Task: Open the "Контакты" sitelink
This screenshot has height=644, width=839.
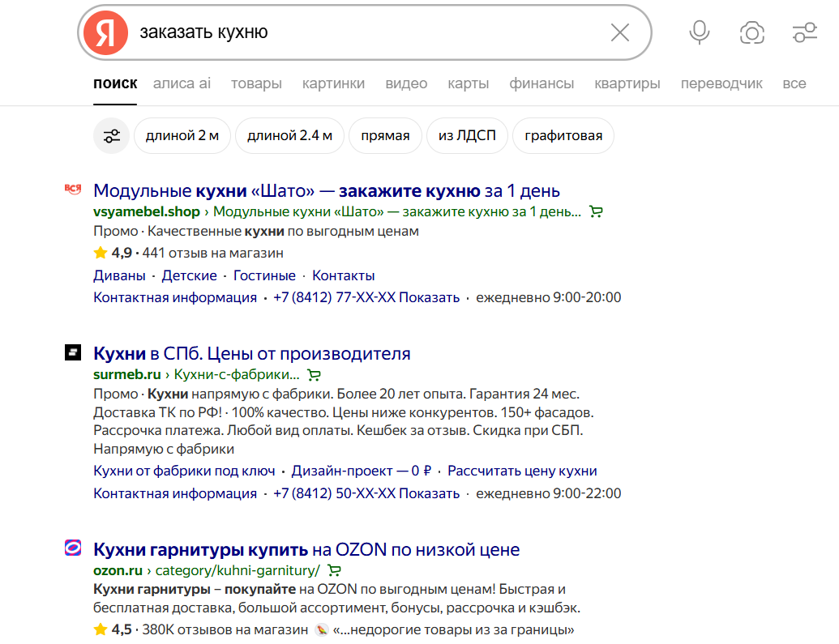Action: pyautogui.click(x=344, y=275)
